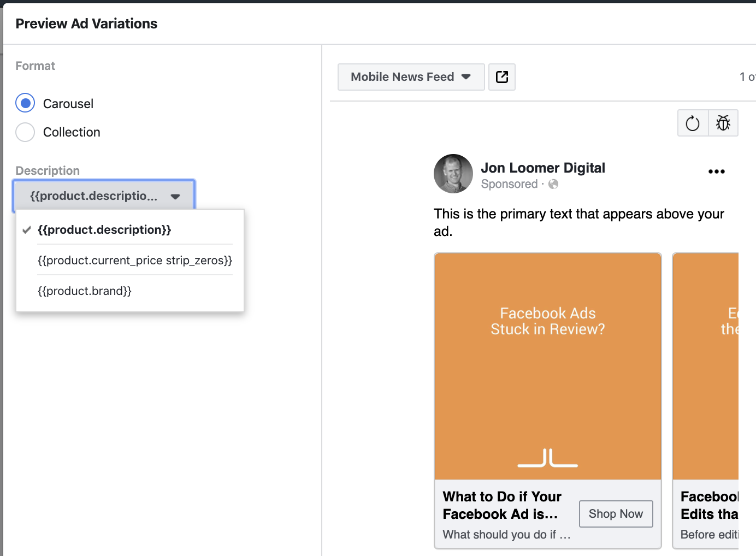Click the Jon Loomer Digital page name
756x556 pixels.
[542, 168]
